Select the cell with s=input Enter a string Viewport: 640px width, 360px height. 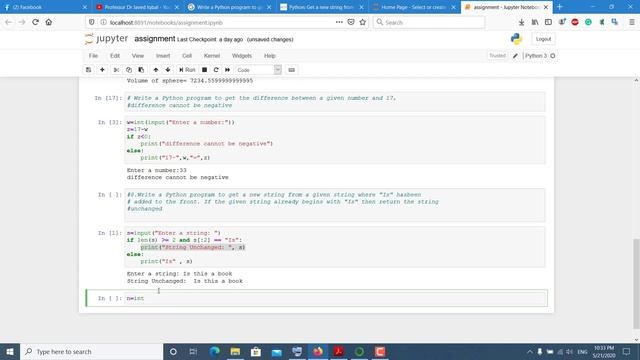coord(335,247)
